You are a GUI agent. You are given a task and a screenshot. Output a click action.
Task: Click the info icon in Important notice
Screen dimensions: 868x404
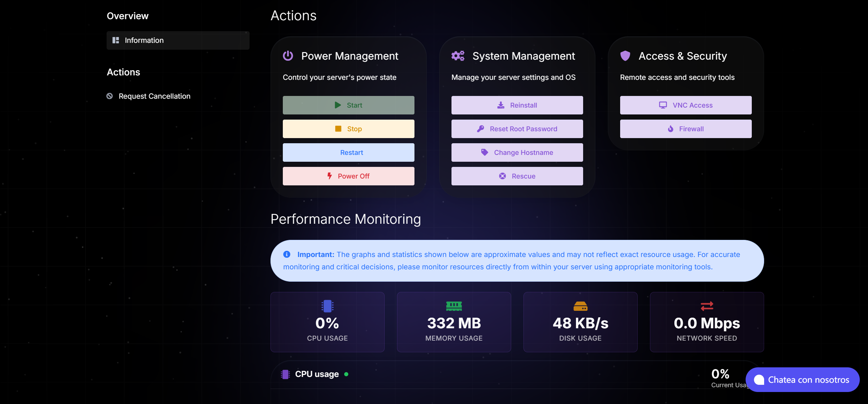coord(287,254)
